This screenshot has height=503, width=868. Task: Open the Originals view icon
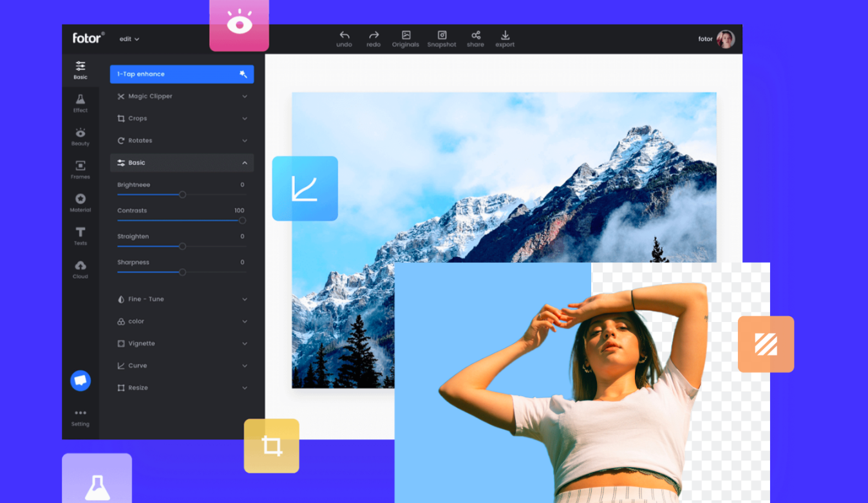coord(405,35)
